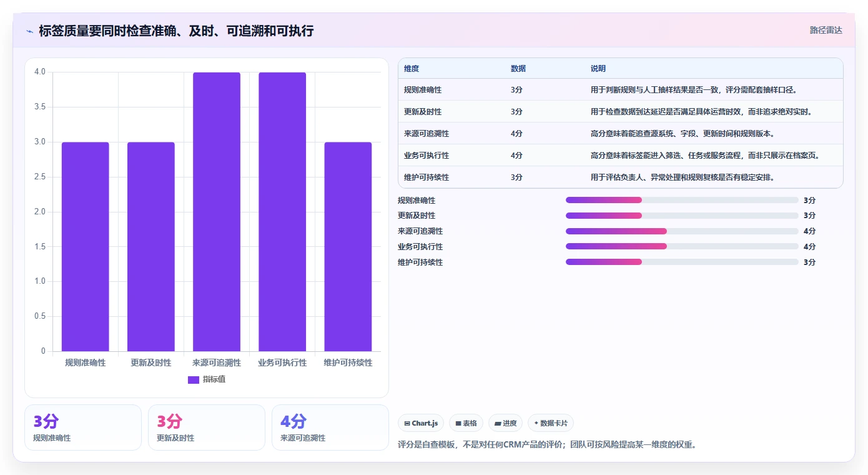868x475 pixels.
Task: Click the 规则准确性 progress bar
Action: [682, 200]
